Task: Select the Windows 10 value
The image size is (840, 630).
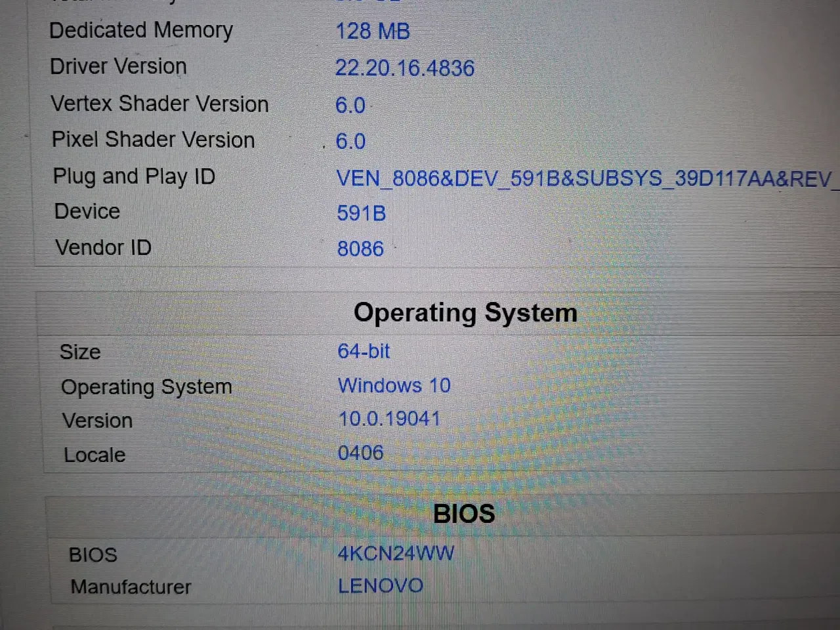Action: point(394,385)
